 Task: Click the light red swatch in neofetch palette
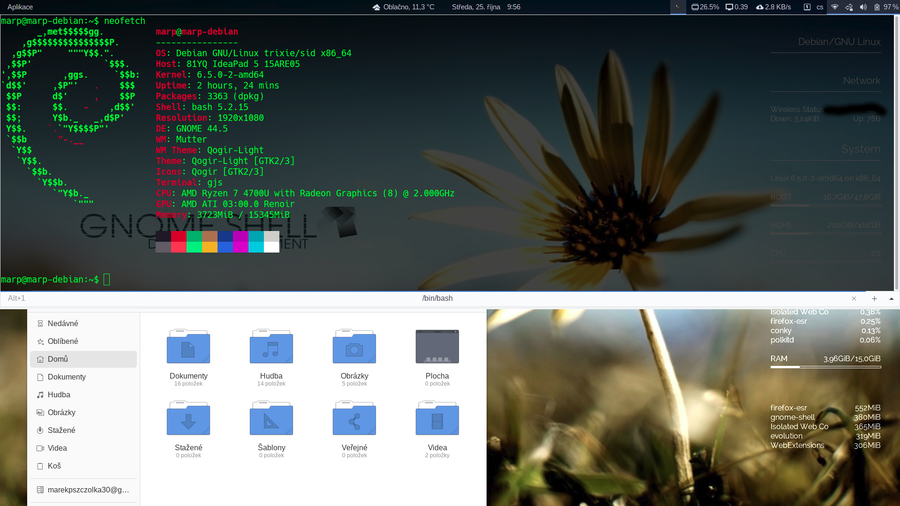[x=179, y=247]
